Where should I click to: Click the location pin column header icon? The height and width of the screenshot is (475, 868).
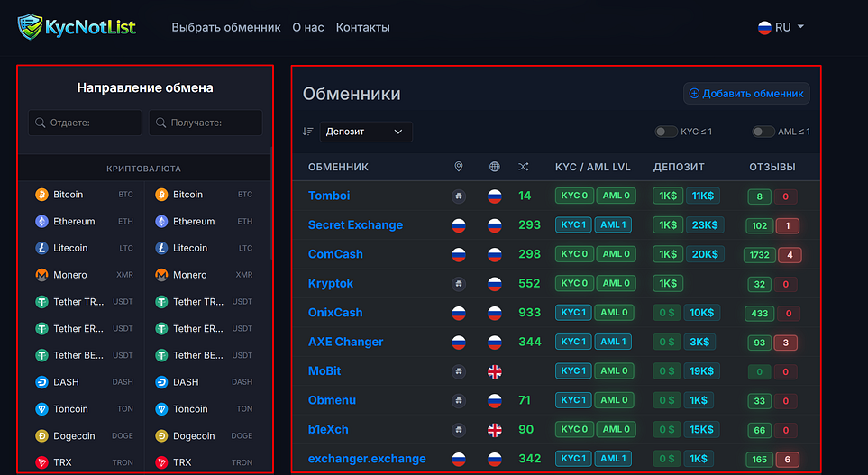[459, 167]
